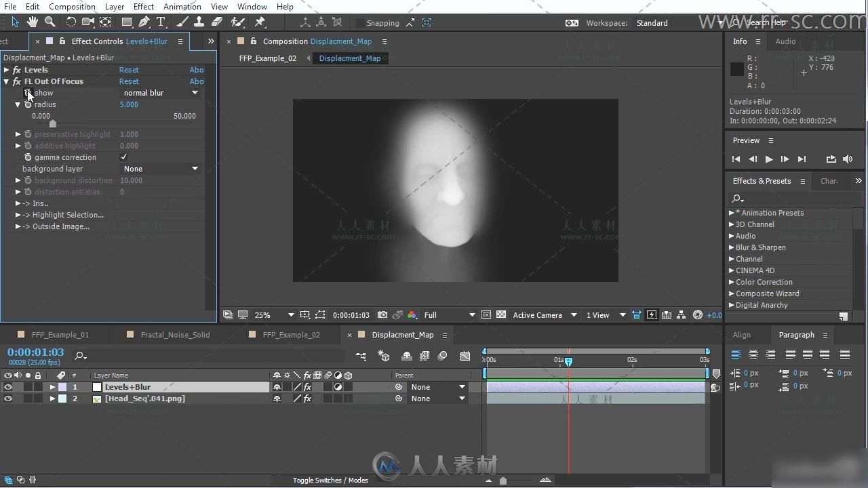868x488 pixels.
Task: Toggle the adjustment layer switch for Levels+Blur
Action: [x=338, y=387]
